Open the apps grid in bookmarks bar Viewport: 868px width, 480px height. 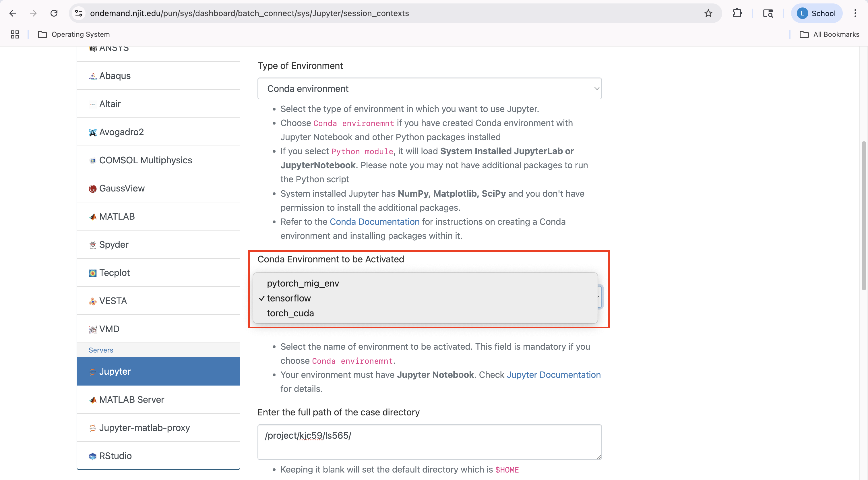coord(15,34)
